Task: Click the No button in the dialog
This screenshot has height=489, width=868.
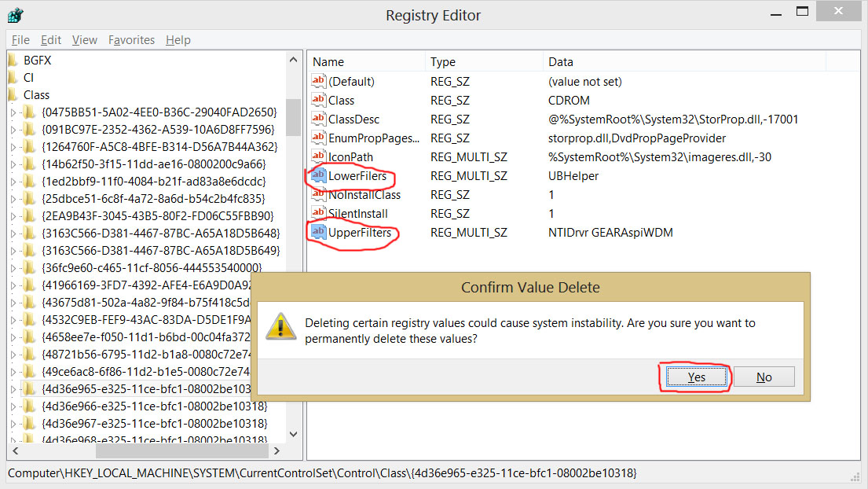Action: tap(764, 377)
